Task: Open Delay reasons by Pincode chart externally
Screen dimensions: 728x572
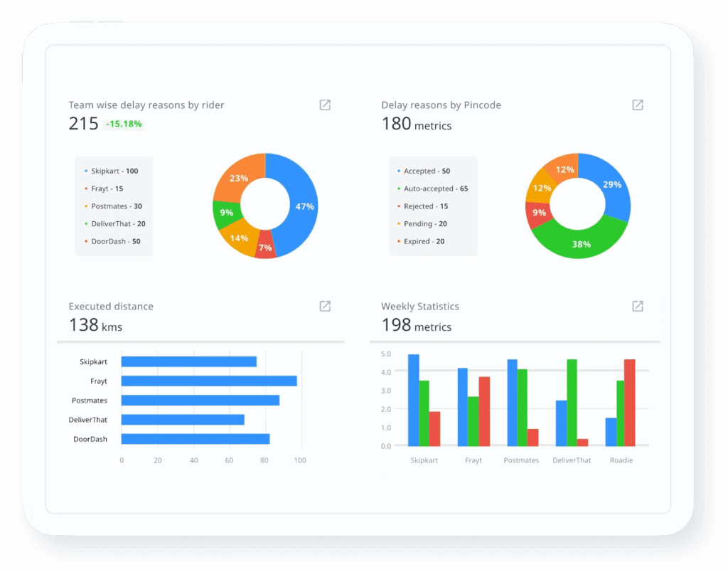Action: (637, 105)
